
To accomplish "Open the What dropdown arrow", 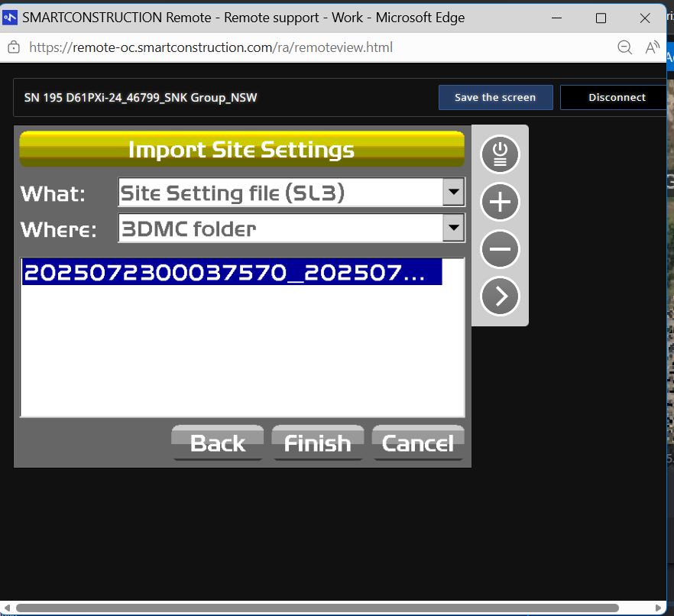I will pyautogui.click(x=453, y=192).
